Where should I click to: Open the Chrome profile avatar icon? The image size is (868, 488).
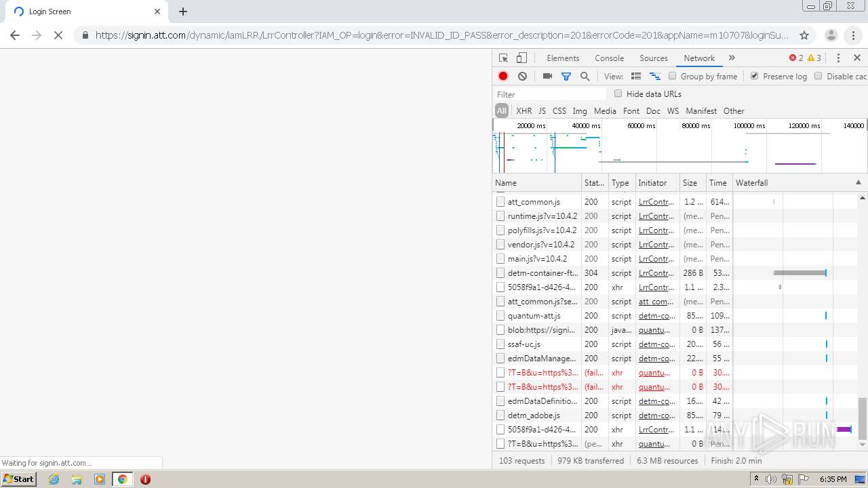click(831, 35)
